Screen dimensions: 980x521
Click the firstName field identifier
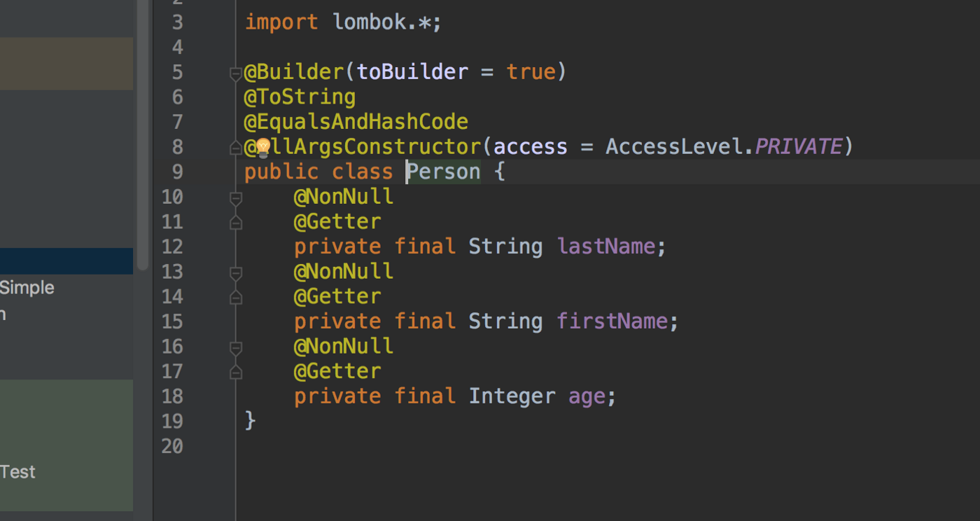612,321
